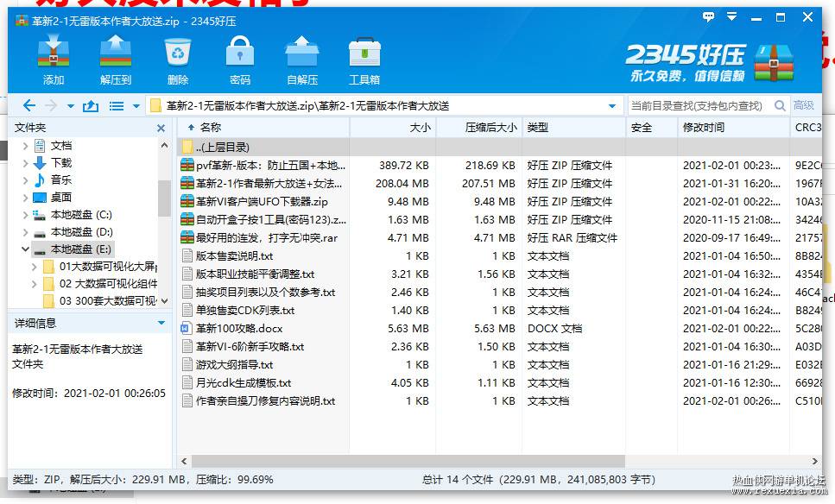The height and width of the screenshot is (504, 835).
Task: Select 本地磁盘 (E:) in folder tree
Action: 81,249
